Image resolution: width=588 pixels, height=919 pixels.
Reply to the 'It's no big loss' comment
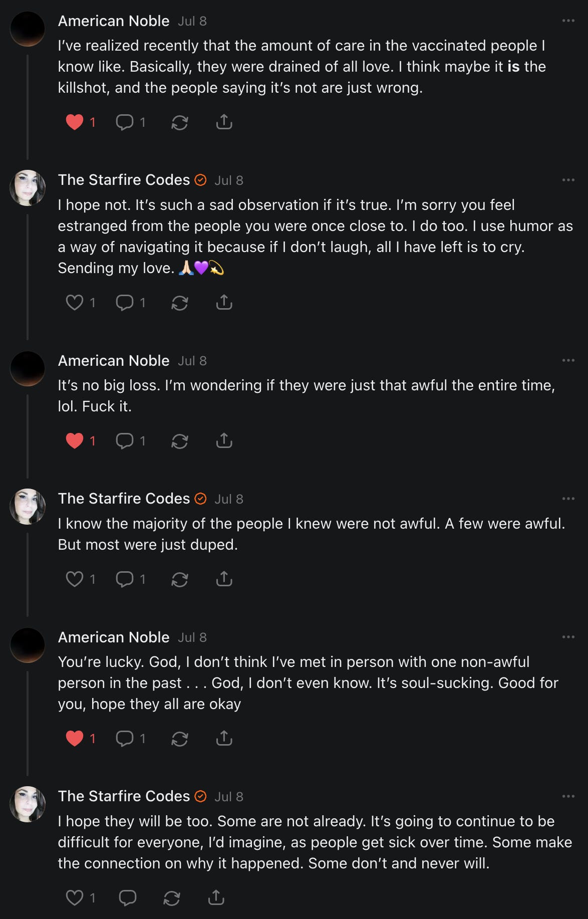tap(125, 441)
